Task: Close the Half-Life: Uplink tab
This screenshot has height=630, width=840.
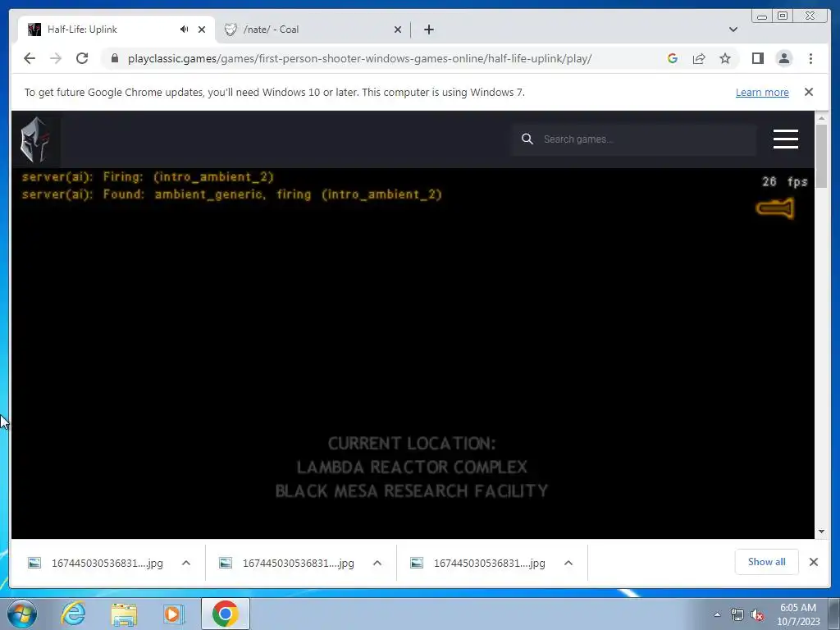Action: point(202,30)
